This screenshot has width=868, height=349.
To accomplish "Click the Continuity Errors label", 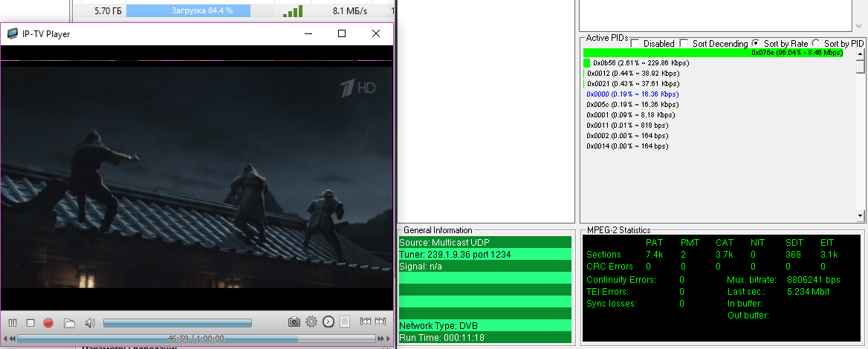I will (x=621, y=280).
